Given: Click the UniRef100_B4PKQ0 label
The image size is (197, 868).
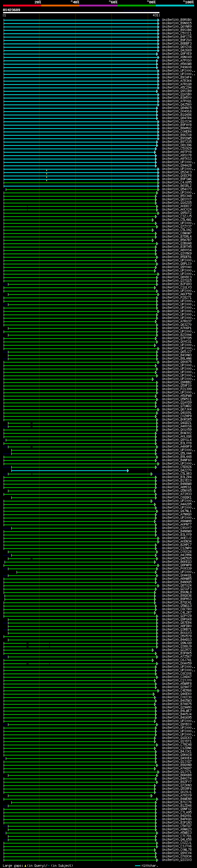Looking at the screenshot, I should pos(177,819).
